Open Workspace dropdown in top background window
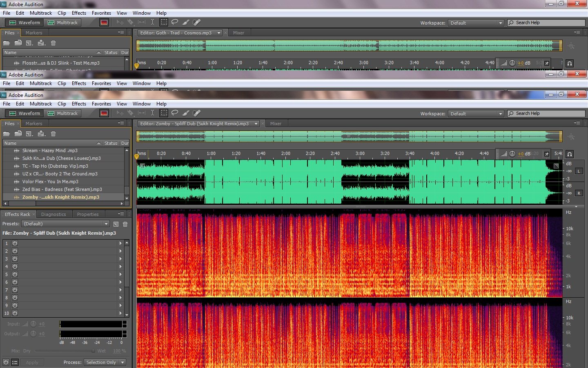Viewport: 588px width, 368px height. point(476,23)
